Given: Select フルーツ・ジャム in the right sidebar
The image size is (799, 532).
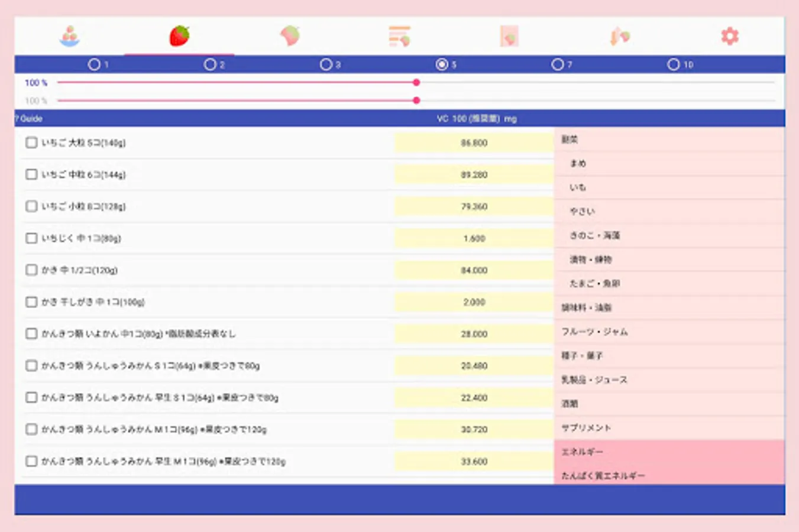Looking at the screenshot, I should [x=594, y=332].
